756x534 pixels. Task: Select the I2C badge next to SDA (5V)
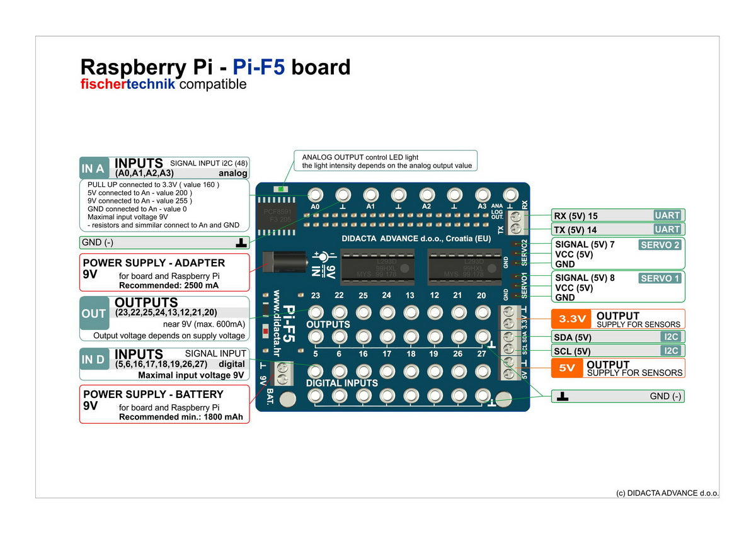pyautogui.click(x=671, y=336)
